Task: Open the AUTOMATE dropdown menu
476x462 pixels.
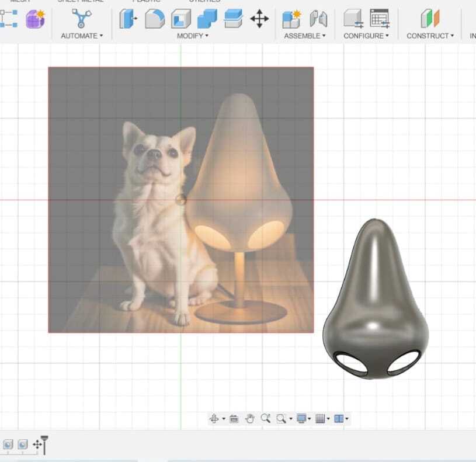Action: (82, 36)
